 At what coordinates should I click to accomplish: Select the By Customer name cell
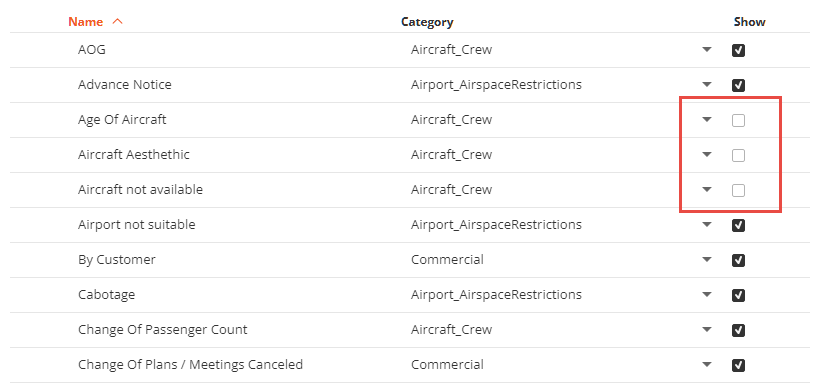click(x=117, y=259)
